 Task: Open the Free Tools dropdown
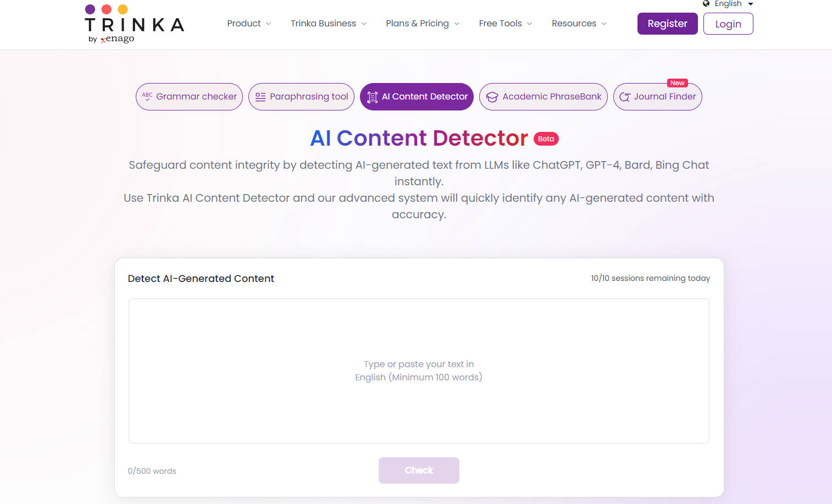pyautogui.click(x=504, y=23)
